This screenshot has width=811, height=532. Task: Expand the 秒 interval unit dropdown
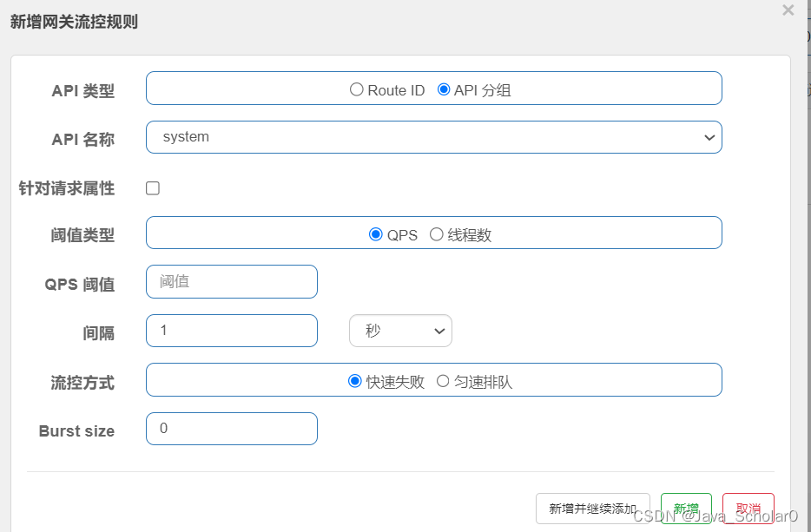[400, 331]
